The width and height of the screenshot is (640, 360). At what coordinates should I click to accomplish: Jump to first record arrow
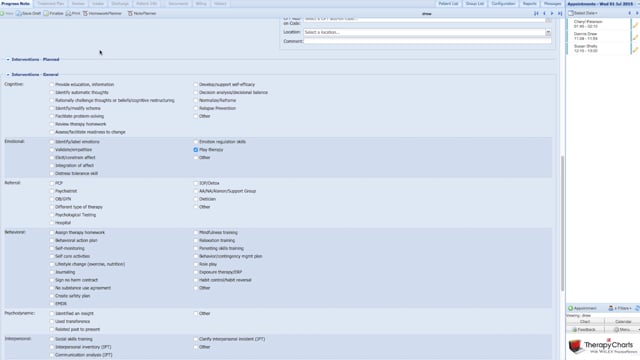pos(536,13)
